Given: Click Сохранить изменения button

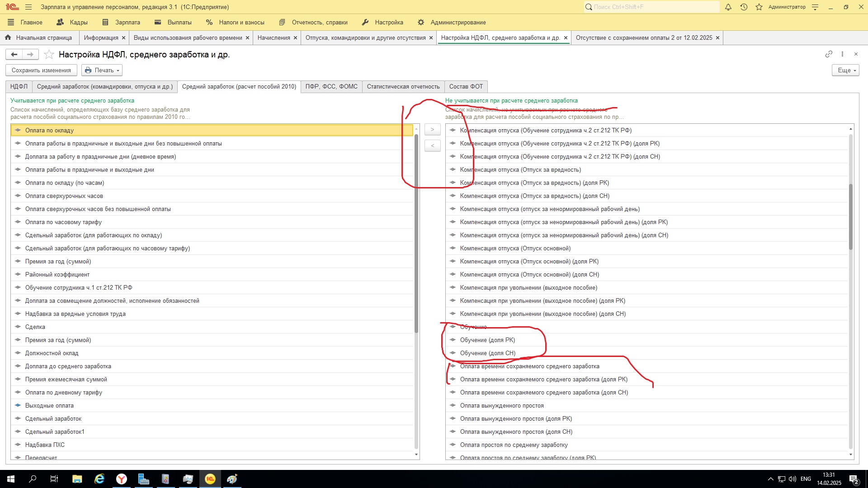Looking at the screenshot, I should (41, 70).
